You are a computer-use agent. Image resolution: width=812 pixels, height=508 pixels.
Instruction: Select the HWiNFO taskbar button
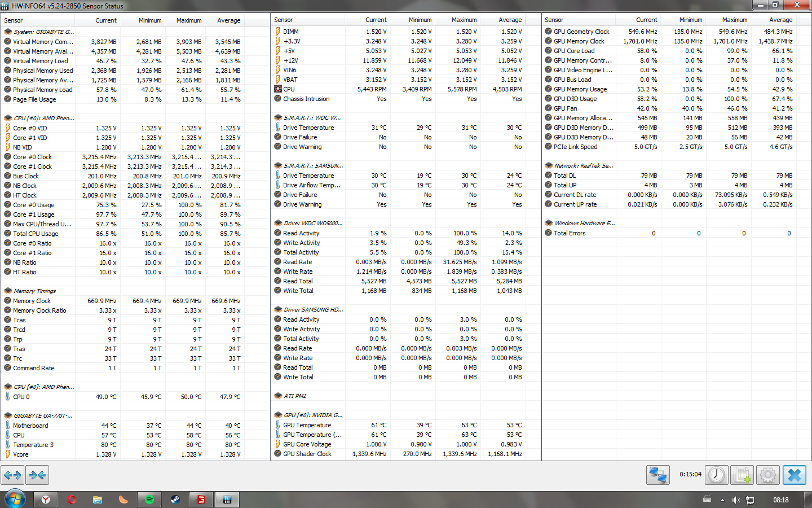point(227,500)
